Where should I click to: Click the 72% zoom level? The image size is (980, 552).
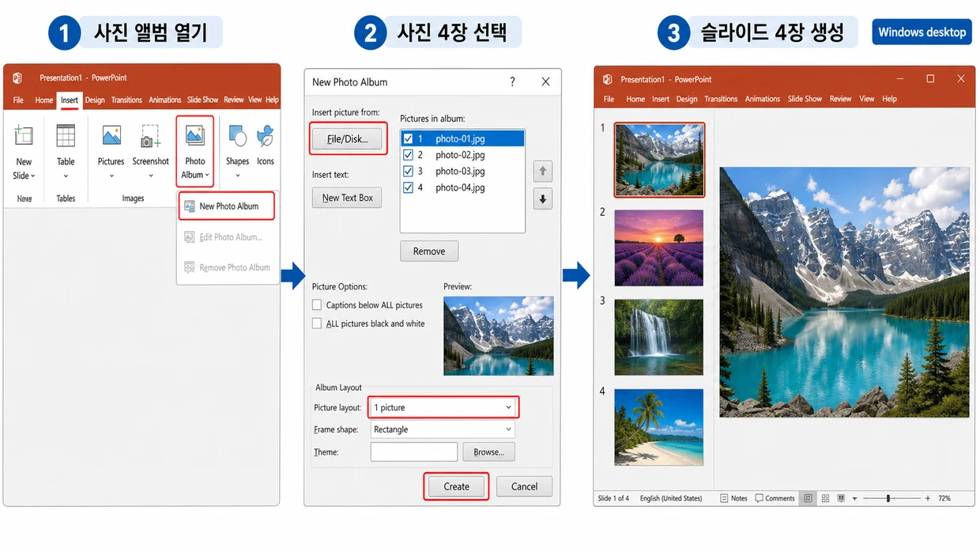point(944,498)
